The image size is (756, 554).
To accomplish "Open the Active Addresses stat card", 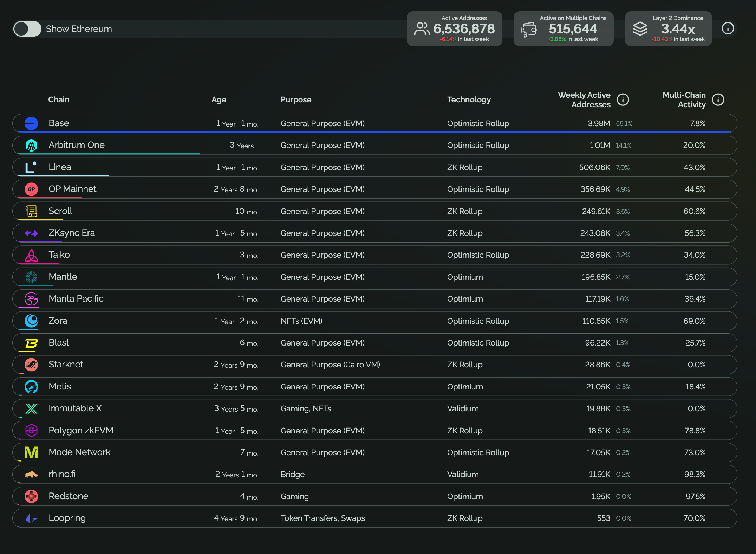I will 455,28.
